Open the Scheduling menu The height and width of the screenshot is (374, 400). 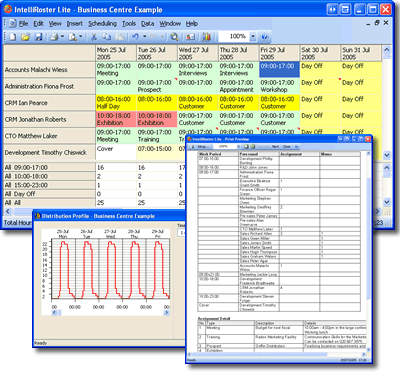click(x=102, y=24)
